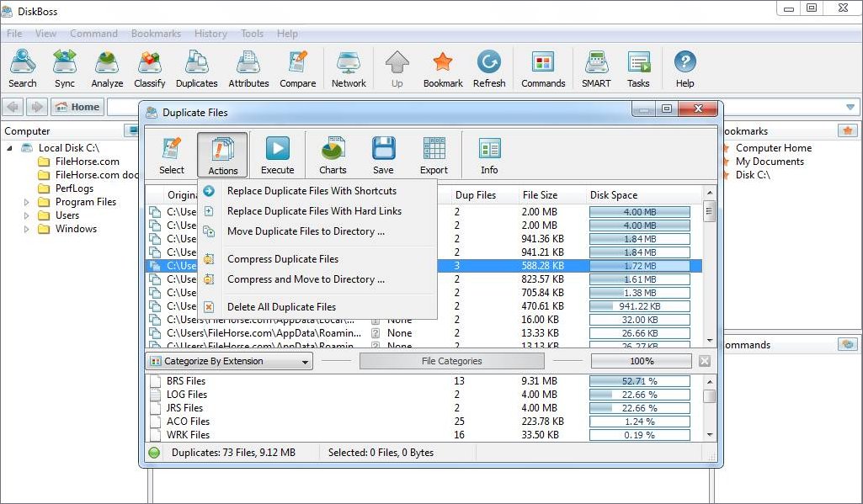The image size is (863, 504).
Task: Click the Home button in address bar
Action: click(x=77, y=107)
